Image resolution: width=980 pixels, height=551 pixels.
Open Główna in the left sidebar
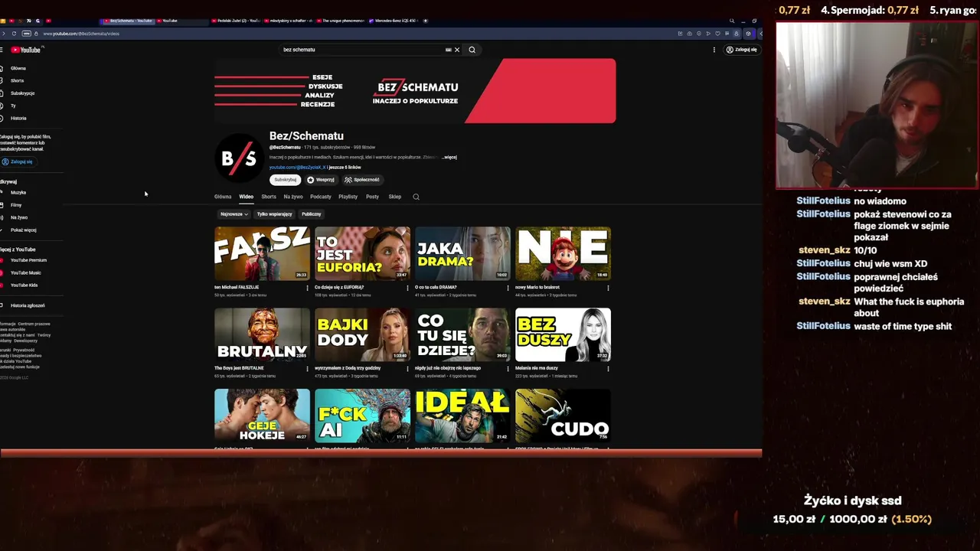coord(18,68)
